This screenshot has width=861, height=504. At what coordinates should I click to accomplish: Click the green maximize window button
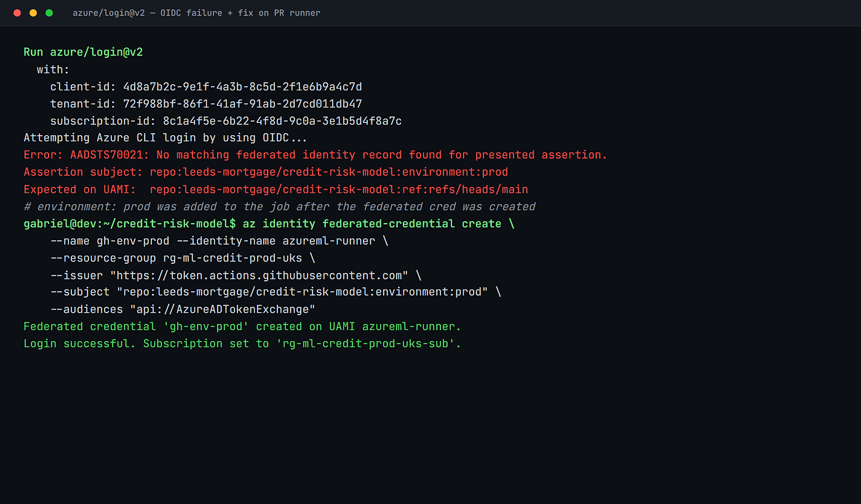(x=49, y=13)
